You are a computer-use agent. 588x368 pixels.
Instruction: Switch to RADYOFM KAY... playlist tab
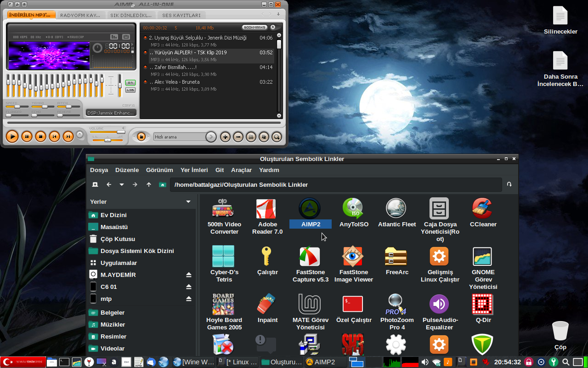[80, 15]
